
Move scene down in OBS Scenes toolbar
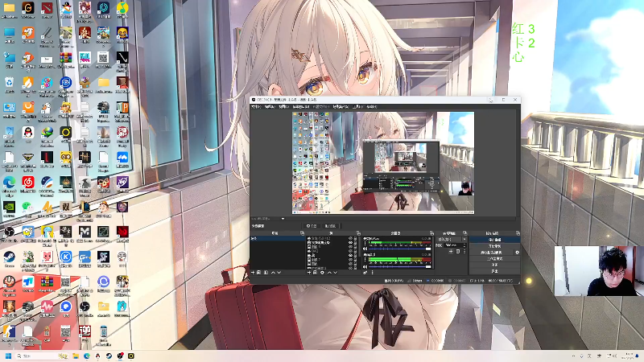coord(279,273)
